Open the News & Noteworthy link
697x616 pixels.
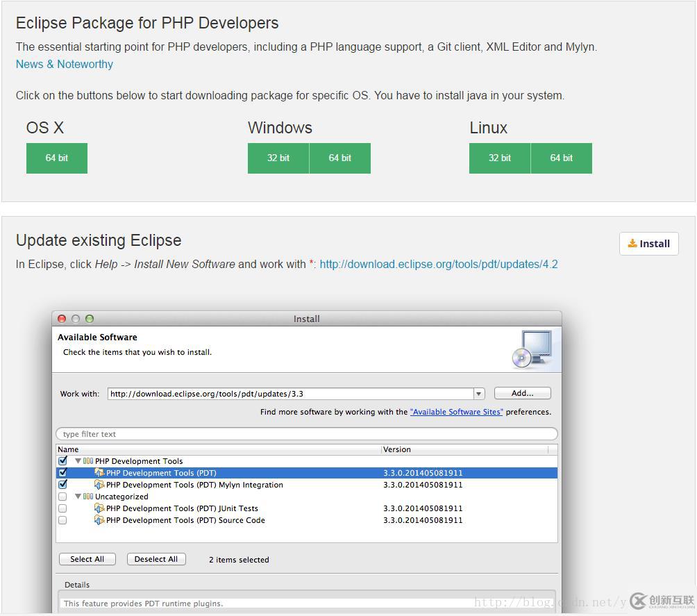coord(65,64)
